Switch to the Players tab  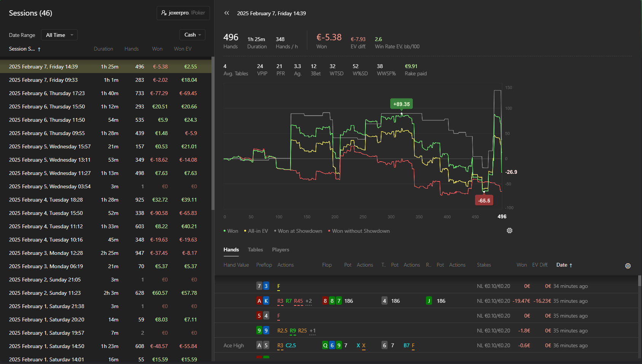pyautogui.click(x=280, y=250)
